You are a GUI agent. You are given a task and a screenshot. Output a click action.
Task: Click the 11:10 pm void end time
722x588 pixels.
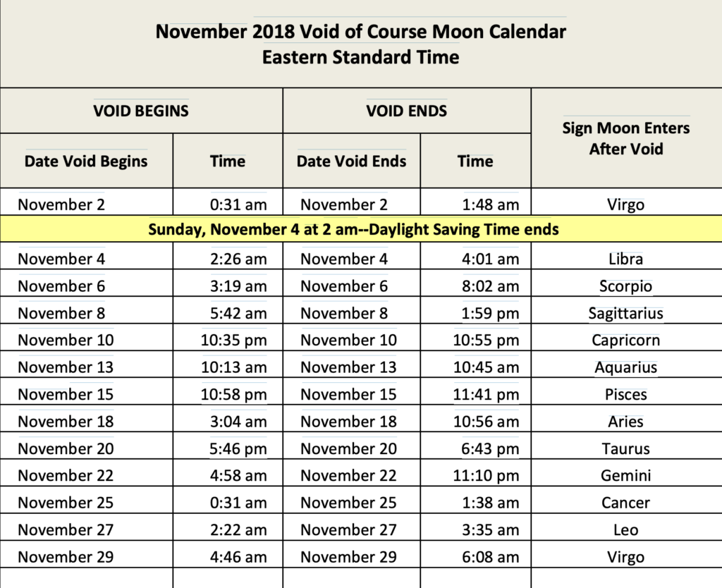[x=486, y=475]
